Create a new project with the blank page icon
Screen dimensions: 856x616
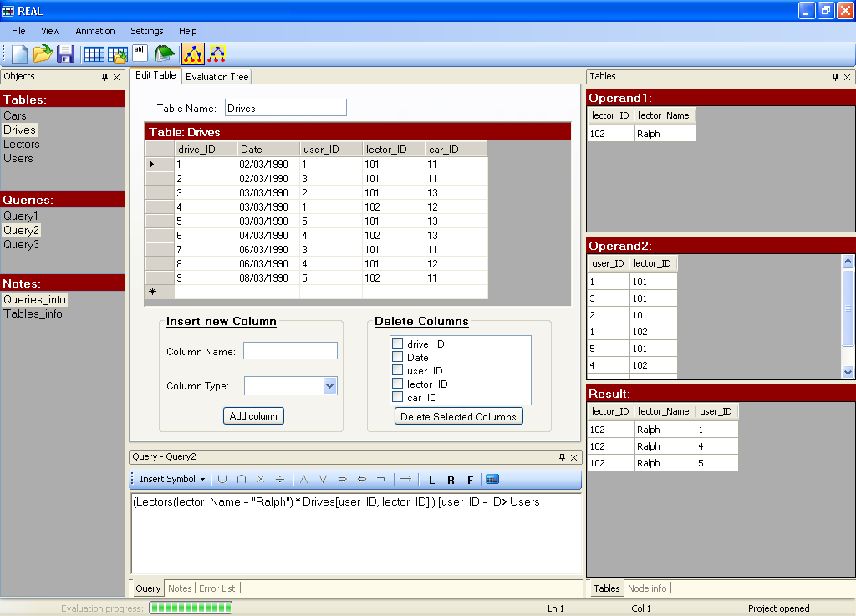point(20,54)
